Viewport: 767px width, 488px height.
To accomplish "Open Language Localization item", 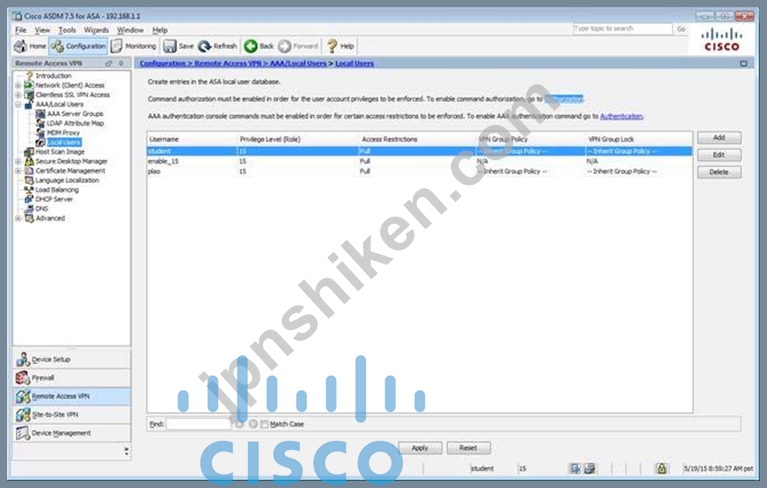I will click(x=67, y=180).
